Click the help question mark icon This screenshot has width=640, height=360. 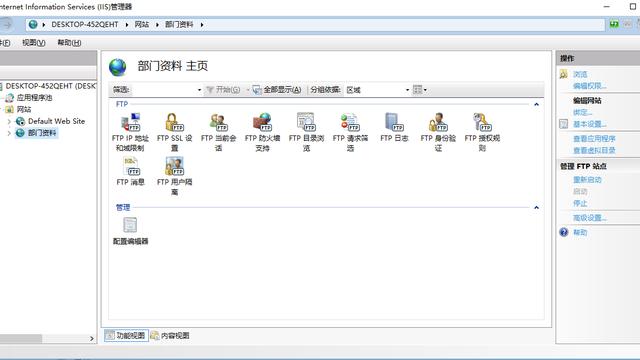564,232
